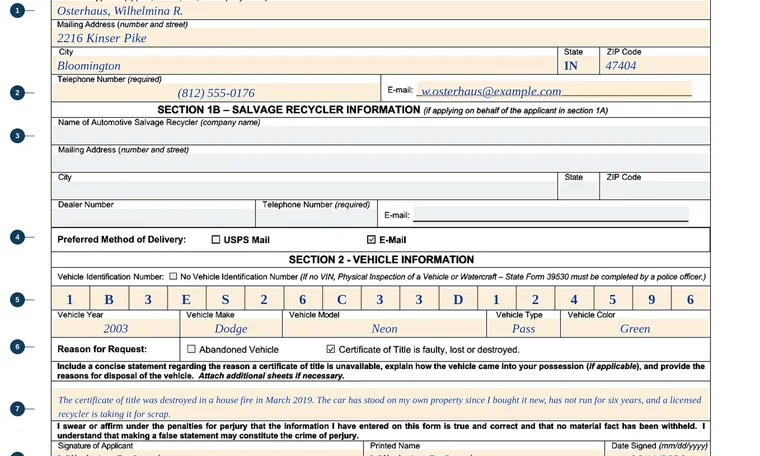
Task: Click the empty Section 1B ZIP Code field
Action: [x=654, y=190]
